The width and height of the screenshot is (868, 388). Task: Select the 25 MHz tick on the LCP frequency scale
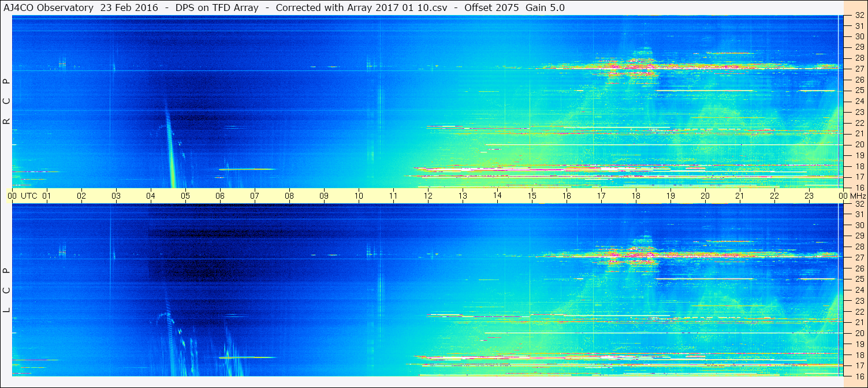pyautogui.click(x=859, y=279)
